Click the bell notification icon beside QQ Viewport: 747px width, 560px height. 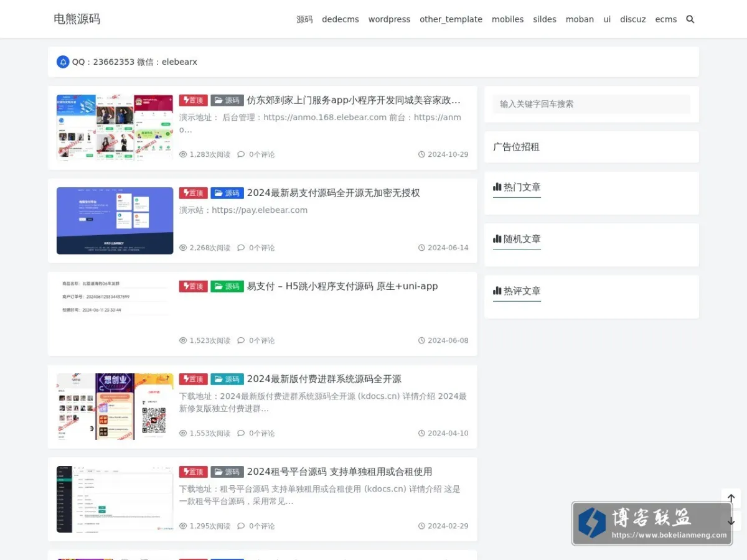tap(63, 62)
